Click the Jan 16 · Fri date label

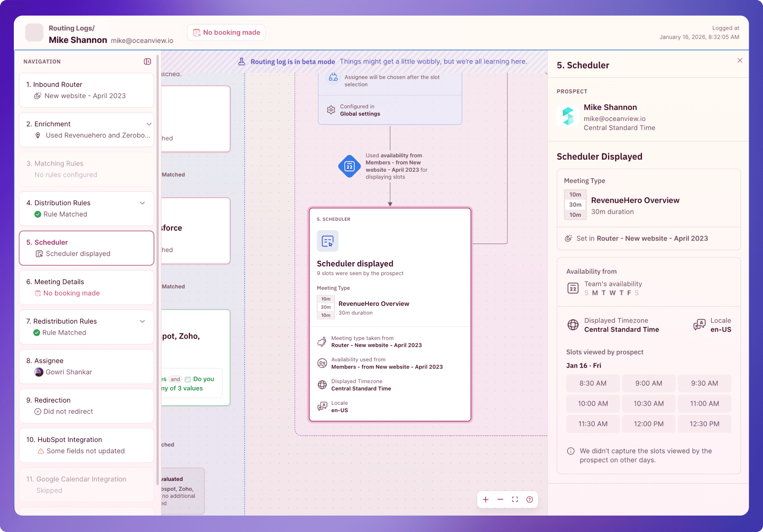(x=583, y=365)
